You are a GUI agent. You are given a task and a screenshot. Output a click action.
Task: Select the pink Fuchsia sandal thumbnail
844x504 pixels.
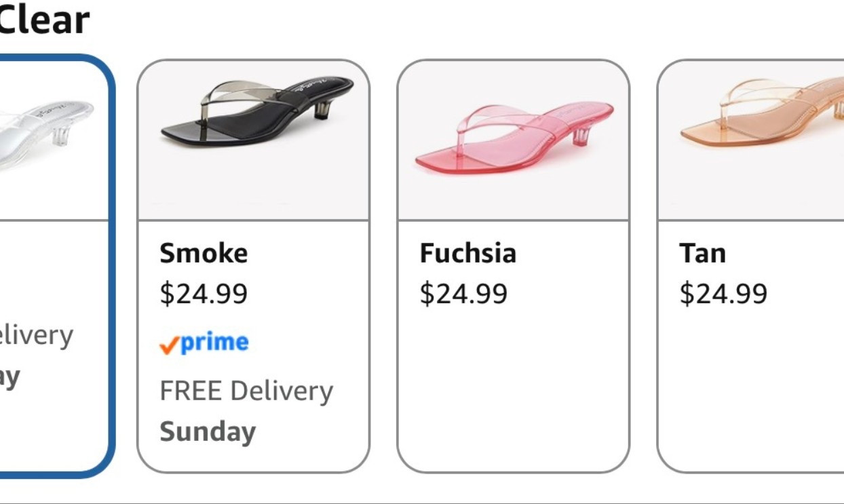(513, 138)
